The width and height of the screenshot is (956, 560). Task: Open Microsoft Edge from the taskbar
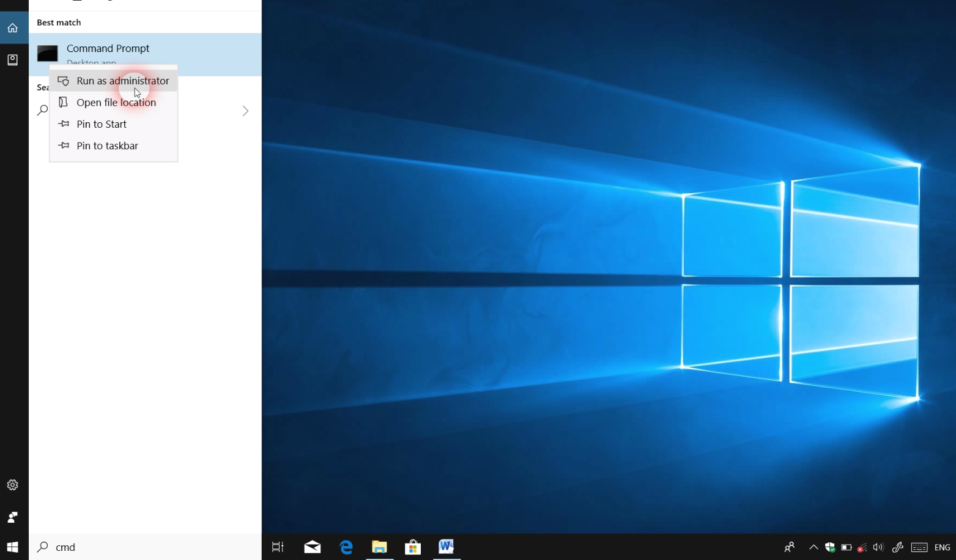click(x=346, y=547)
